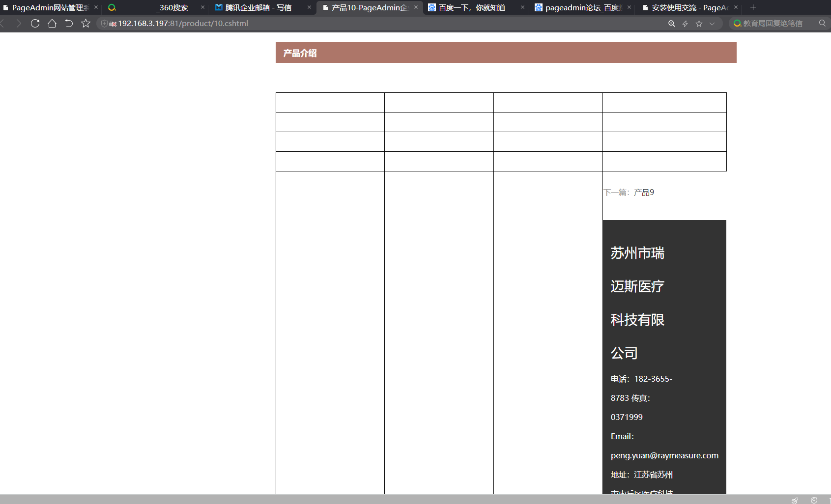Screen dimensions: 831x504
Task: Close the pageadmin论坛 tab
Action: (629, 7)
